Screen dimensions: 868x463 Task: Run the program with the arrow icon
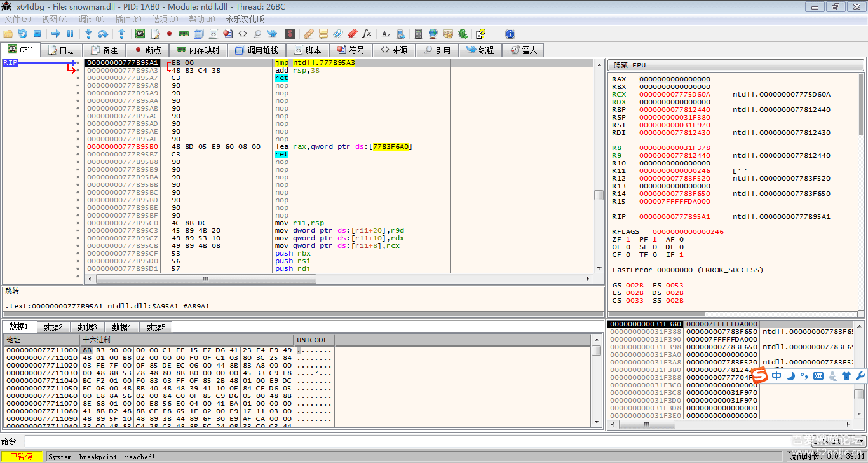pyautogui.click(x=56, y=34)
